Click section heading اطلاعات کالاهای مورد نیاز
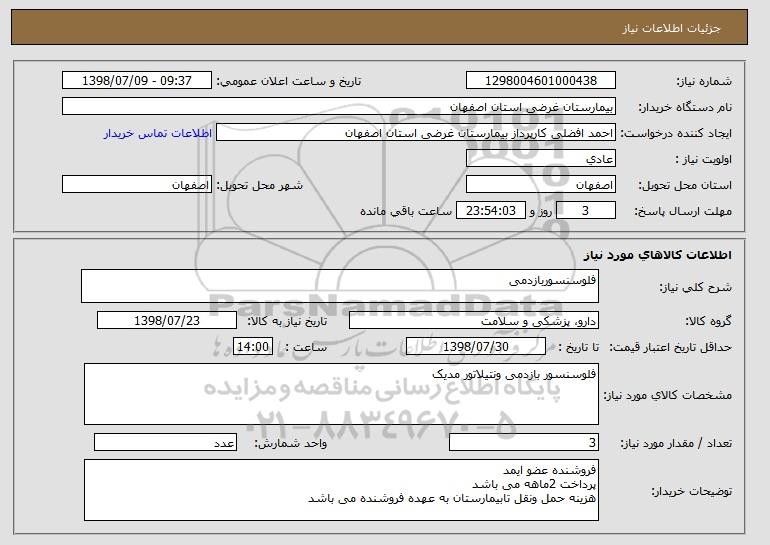This screenshot has width=770, height=545. [x=658, y=255]
